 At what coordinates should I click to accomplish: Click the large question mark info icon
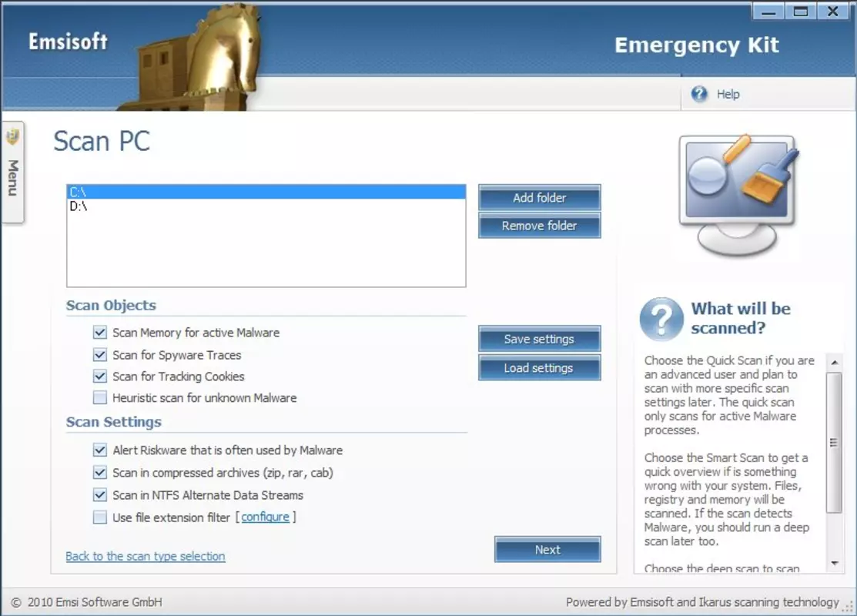coord(661,320)
